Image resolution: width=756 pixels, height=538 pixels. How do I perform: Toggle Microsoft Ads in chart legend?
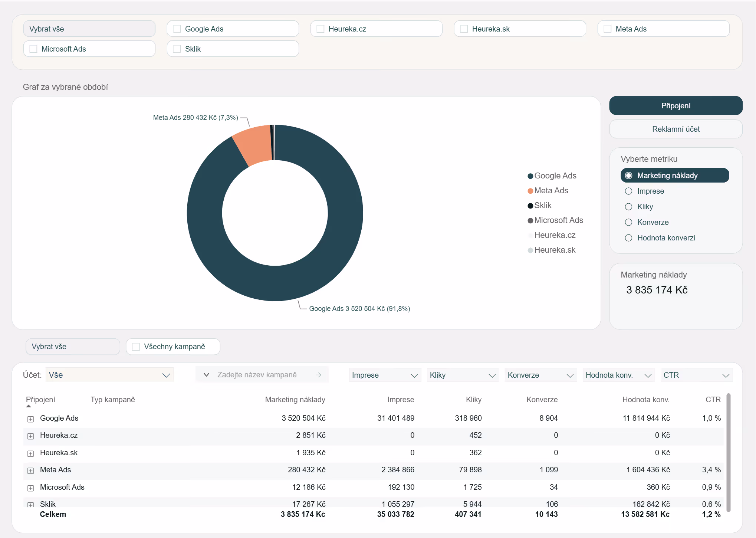(555, 220)
